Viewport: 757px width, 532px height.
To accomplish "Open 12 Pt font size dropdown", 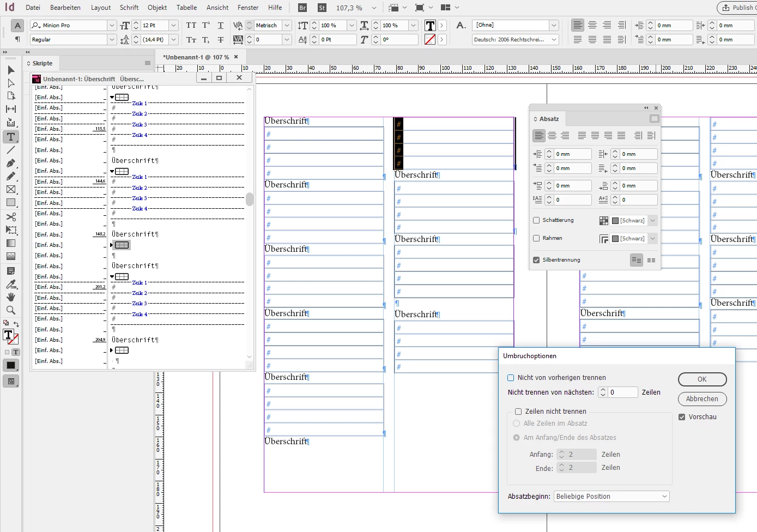I will (174, 26).
